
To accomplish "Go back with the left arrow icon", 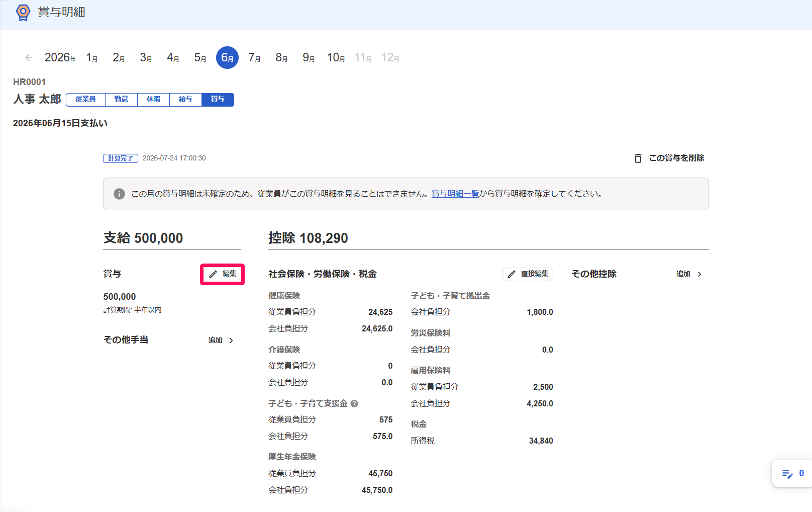I will [29, 58].
